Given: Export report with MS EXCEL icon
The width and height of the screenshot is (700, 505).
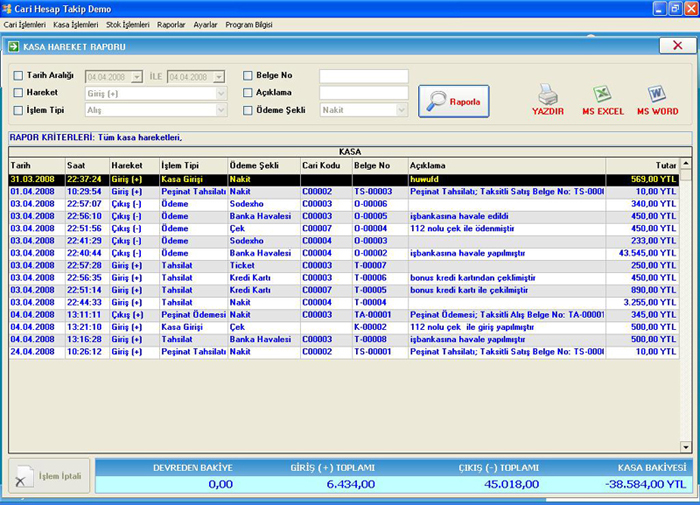Looking at the screenshot, I should (x=602, y=94).
